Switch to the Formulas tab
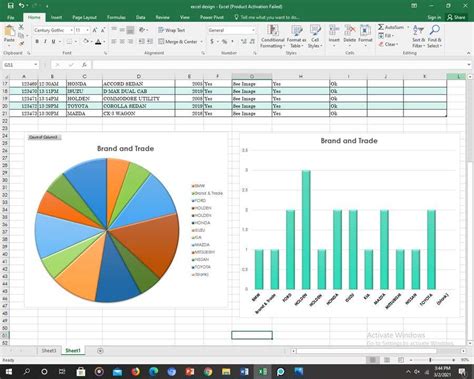This screenshot has height=379, width=474. point(116,17)
